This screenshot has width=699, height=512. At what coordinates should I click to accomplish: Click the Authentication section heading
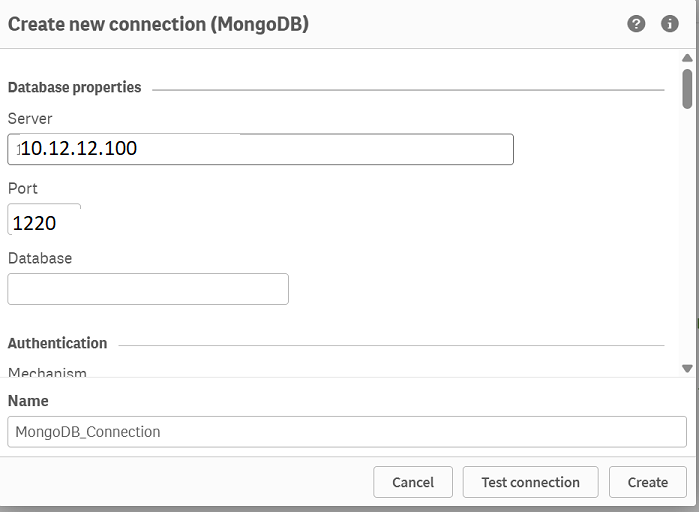[x=58, y=343]
